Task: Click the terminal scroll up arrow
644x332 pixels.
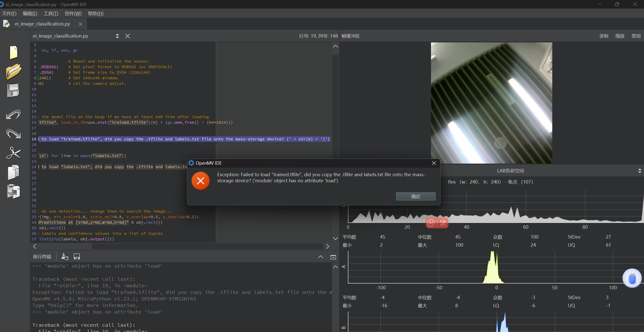Action: click(336, 267)
